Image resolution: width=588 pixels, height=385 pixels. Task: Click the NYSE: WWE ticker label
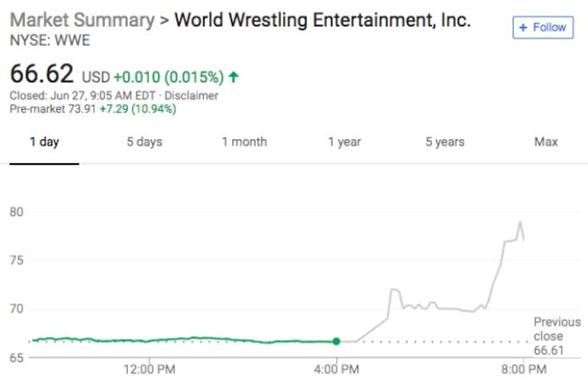click(49, 41)
